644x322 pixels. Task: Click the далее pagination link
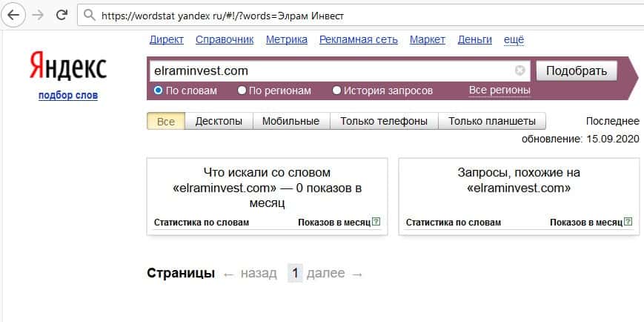point(325,273)
